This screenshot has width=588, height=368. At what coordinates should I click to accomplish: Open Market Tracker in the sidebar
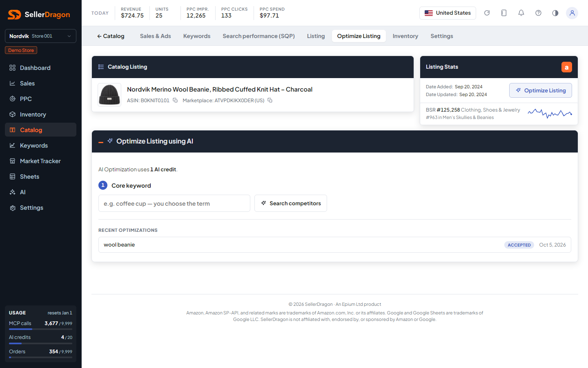click(x=40, y=161)
